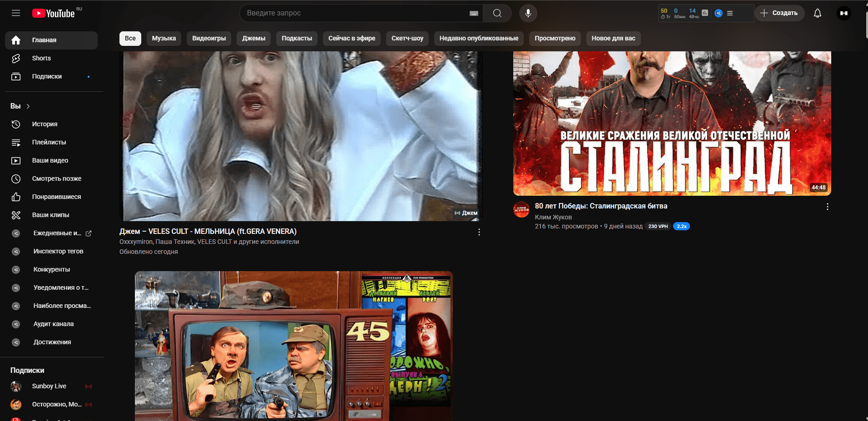Click the История clock-arrow icon

coord(16,124)
